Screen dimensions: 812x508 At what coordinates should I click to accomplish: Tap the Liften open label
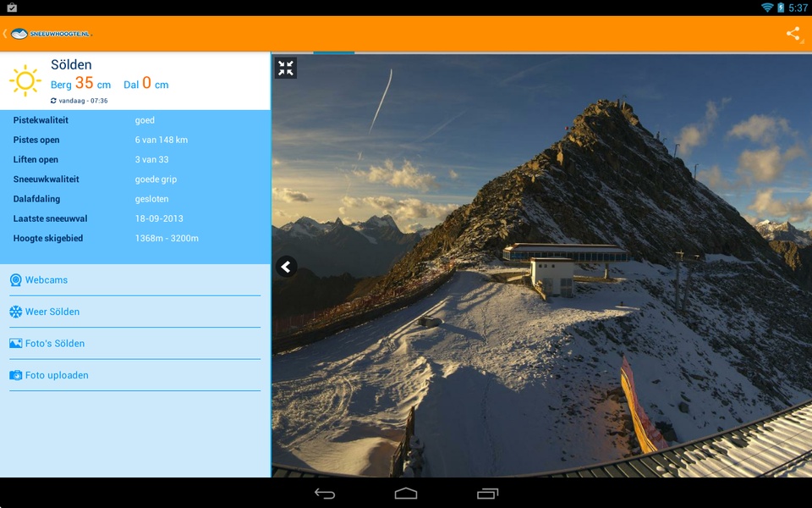pos(36,160)
